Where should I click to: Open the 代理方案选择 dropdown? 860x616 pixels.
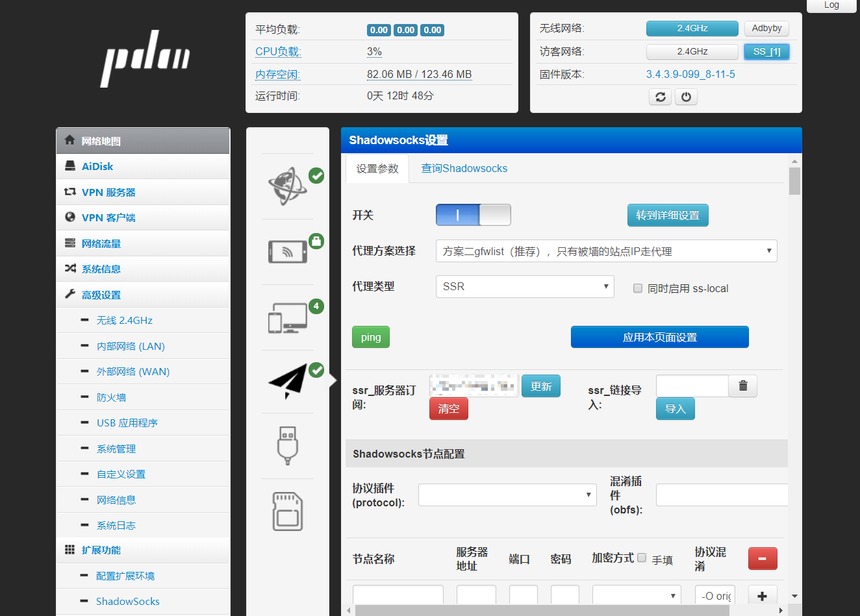click(x=606, y=251)
